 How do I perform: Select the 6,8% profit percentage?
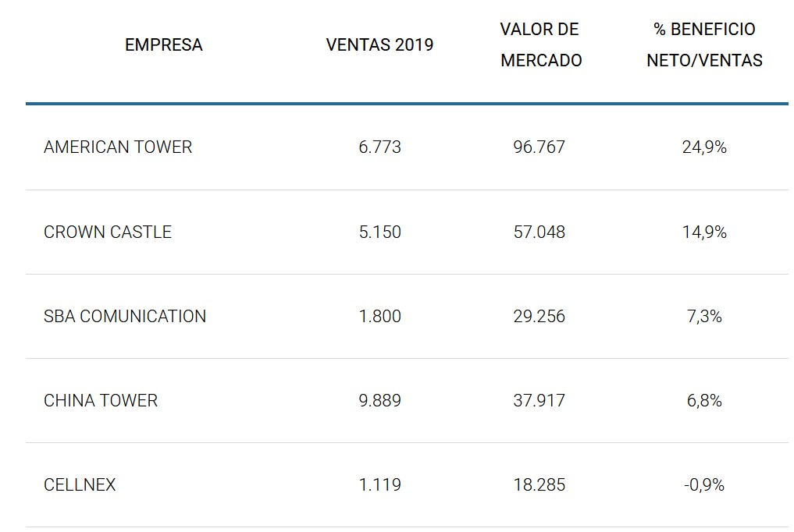point(704,401)
